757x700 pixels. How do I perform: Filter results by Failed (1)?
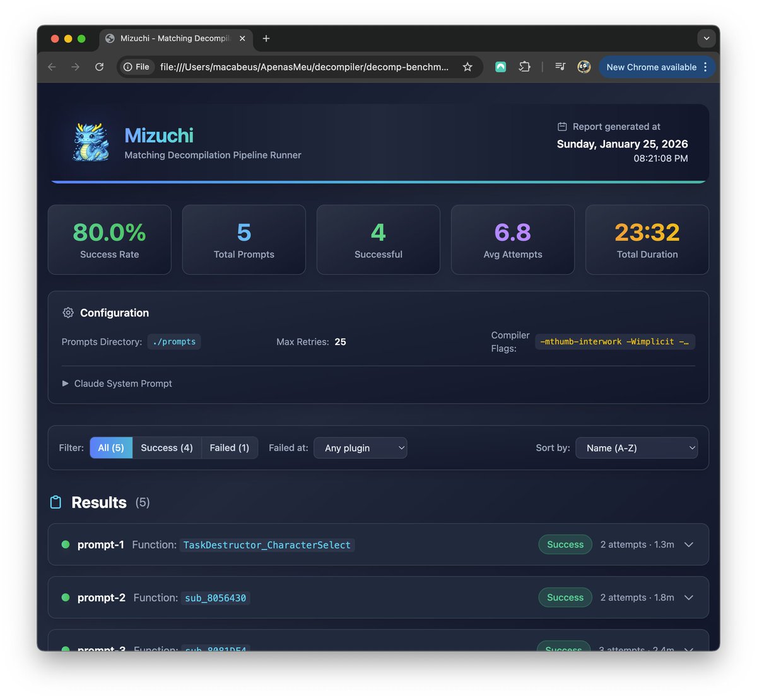230,448
